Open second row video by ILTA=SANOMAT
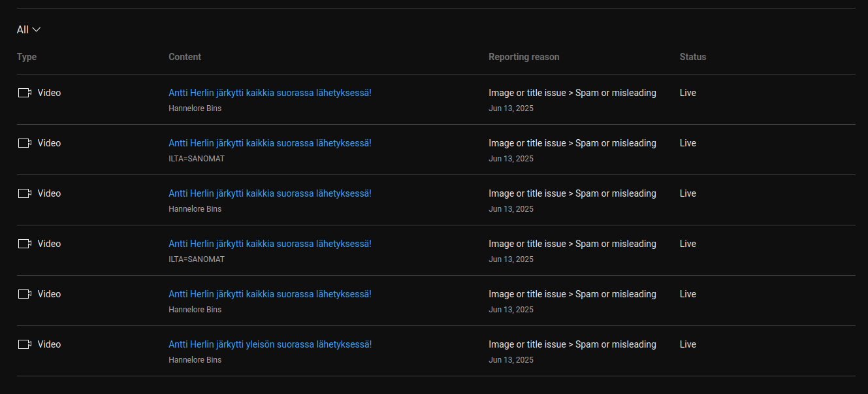868x394 pixels. pyautogui.click(x=270, y=143)
